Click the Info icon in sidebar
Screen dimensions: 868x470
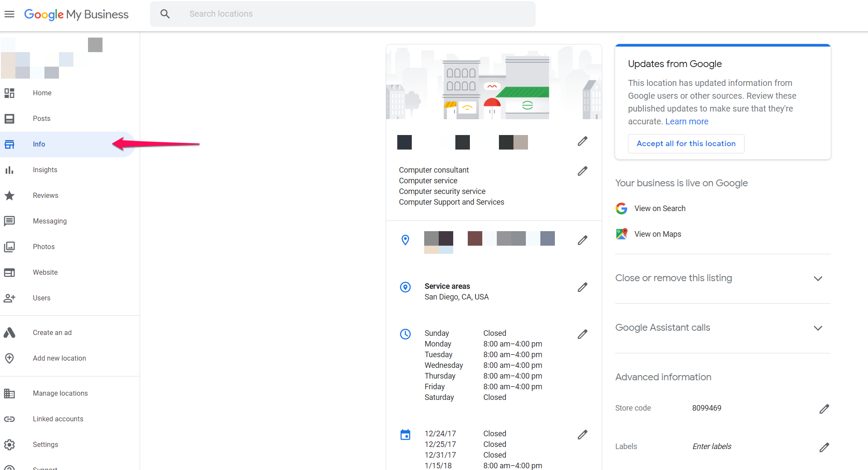(x=9, y=144)
